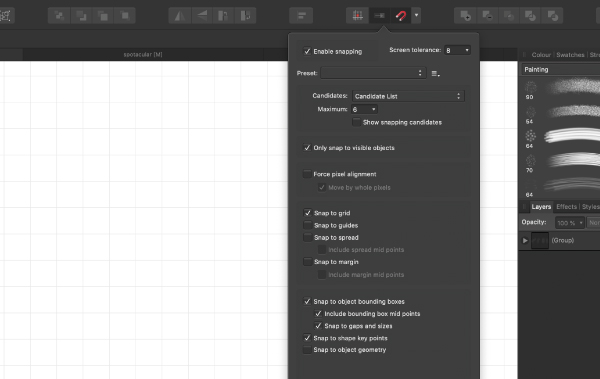Open the Candidates dropdown showing Candidate List
This screenshot has height=379, width=600.
408,96
